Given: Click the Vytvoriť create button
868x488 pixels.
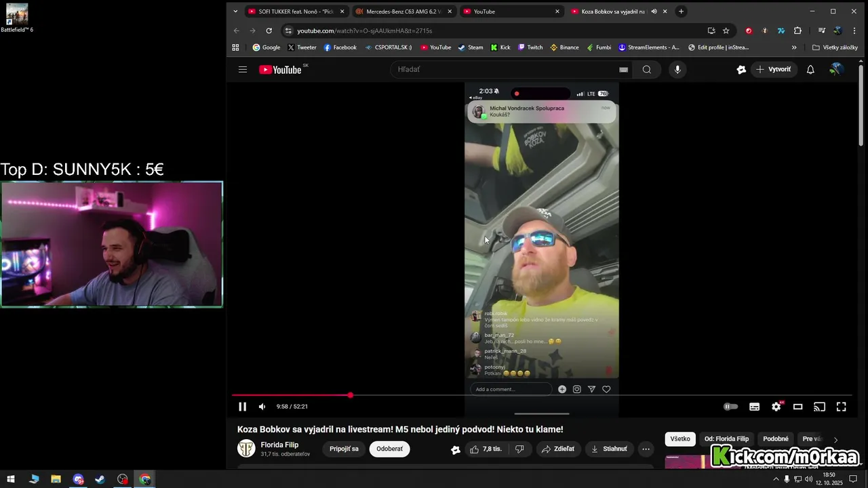Looking at the screenshot, I should (x=774, y=69).
